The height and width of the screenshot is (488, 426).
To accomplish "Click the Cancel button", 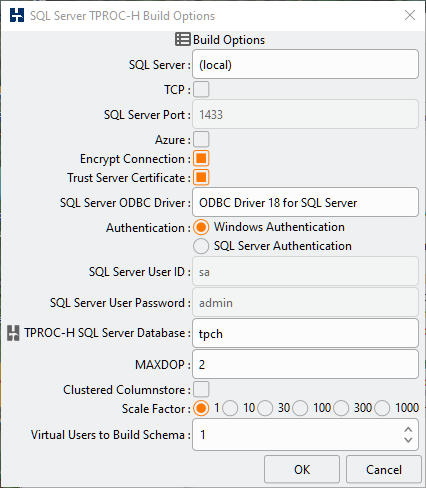I will 384,469.
